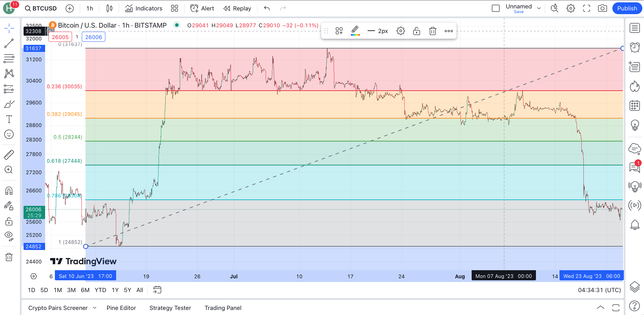Open the Strategy Tester tab
The width and height of the screenshot is (644, 315).
click(x=170, y=308)
